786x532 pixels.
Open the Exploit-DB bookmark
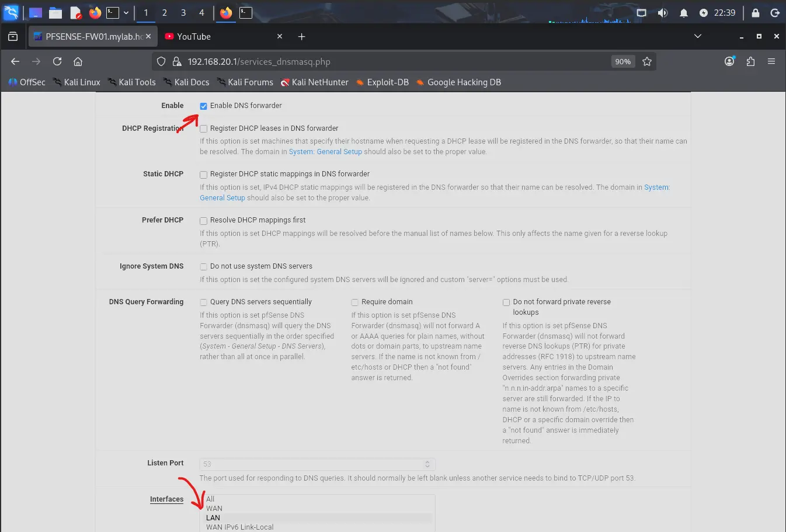pyautogui.click(x=382, y=82)
